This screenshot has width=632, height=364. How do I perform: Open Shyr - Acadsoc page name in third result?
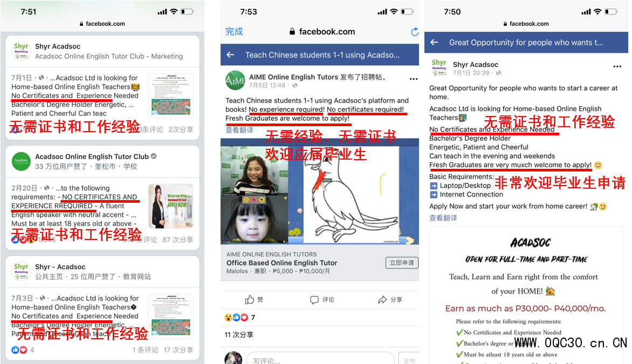pos(60,267)
